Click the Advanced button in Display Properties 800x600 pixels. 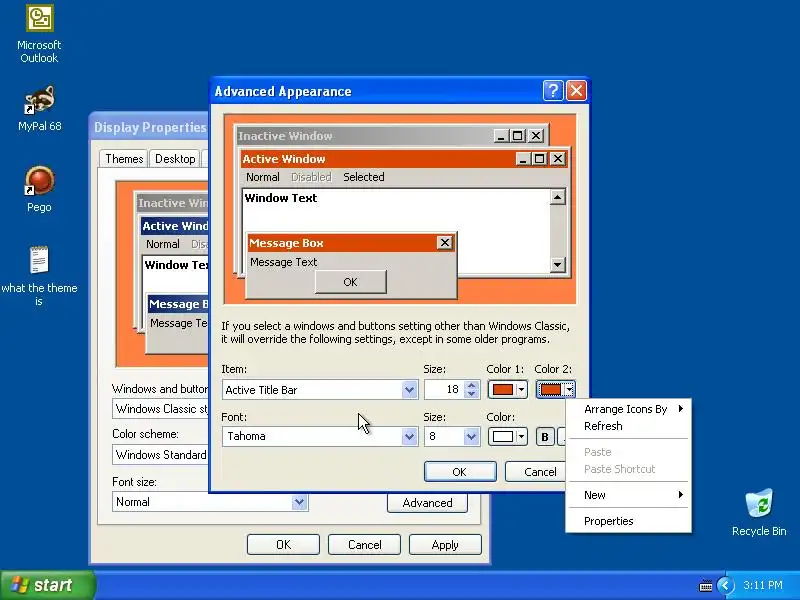click(428, 503)
